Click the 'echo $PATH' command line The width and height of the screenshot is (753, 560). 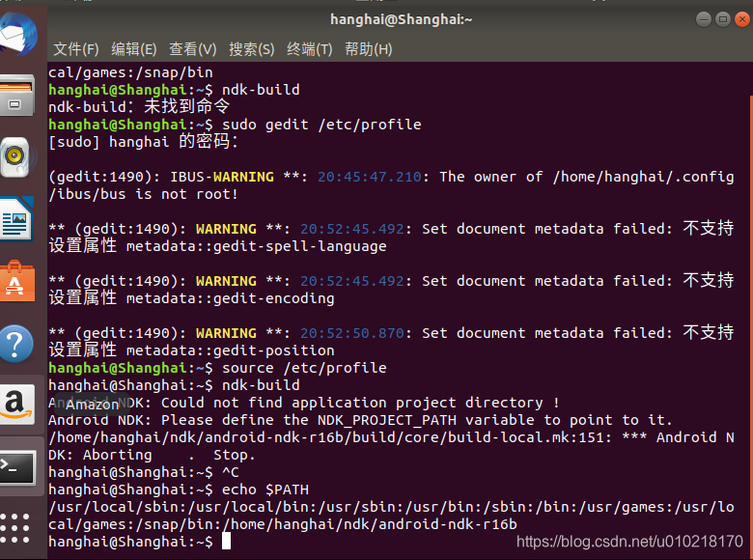pos(179,490)
